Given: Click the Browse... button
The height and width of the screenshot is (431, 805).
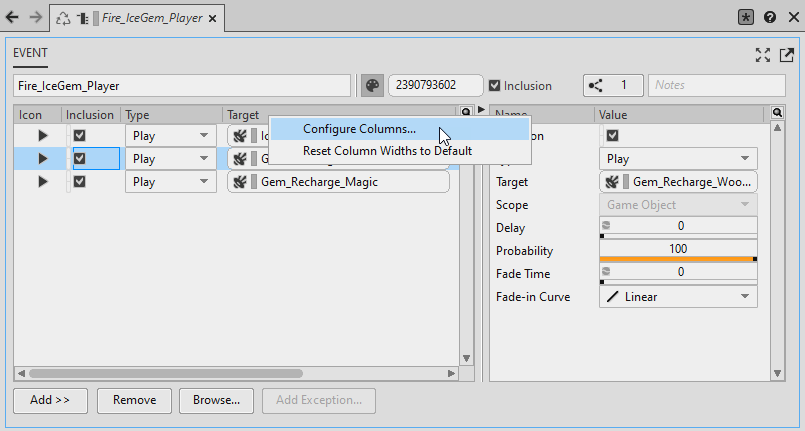Looking at the screenshot, I should tap(215, 400).
